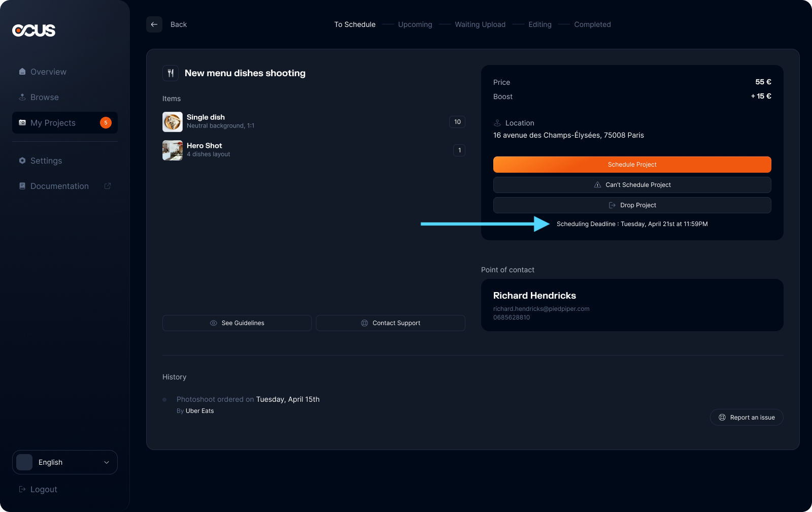This screenshot has height=512, width=812.
Task: Click the Settings gear icon in sidebar
Action: 22,161
